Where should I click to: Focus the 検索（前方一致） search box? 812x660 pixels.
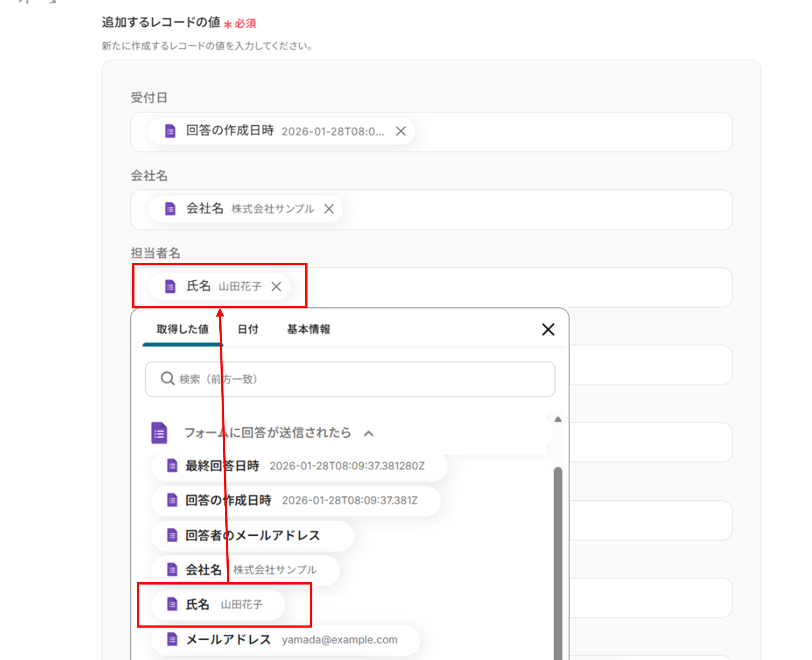(x=357, y=379)
